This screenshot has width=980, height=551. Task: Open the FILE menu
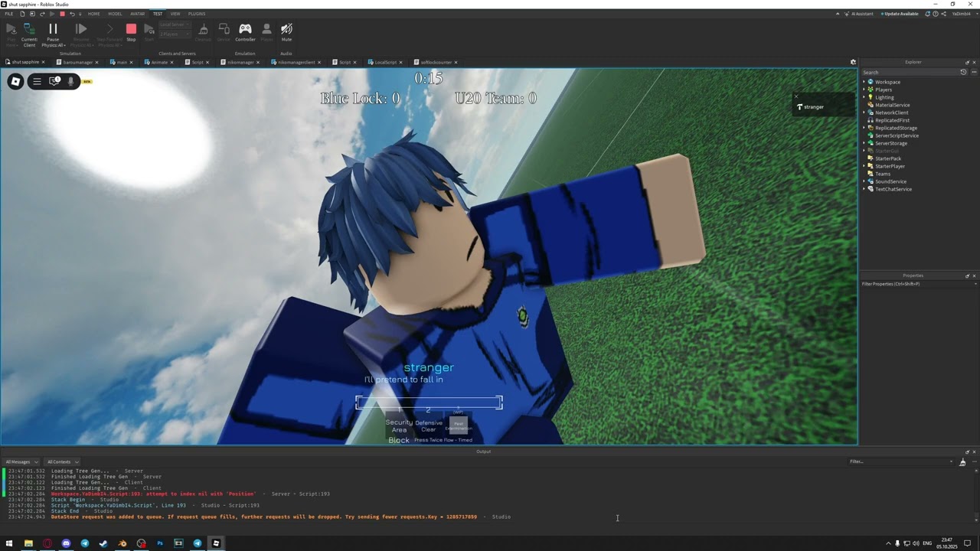[9, 14]
